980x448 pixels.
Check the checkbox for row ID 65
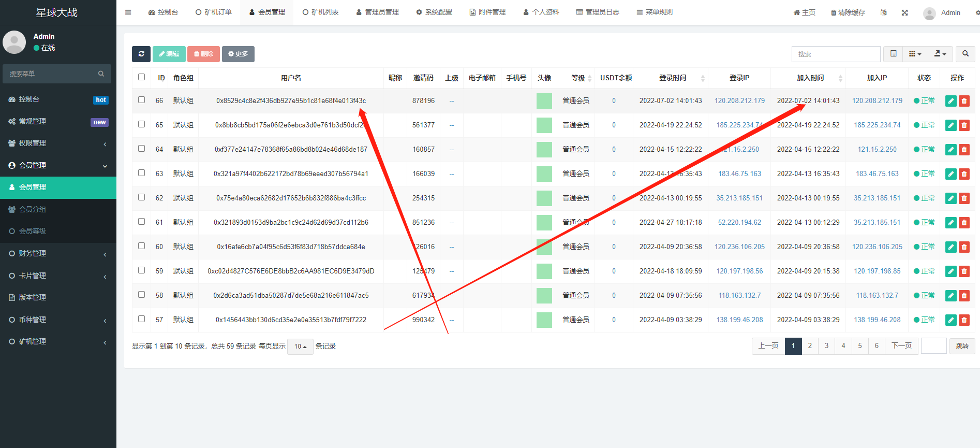pos(142,124)
